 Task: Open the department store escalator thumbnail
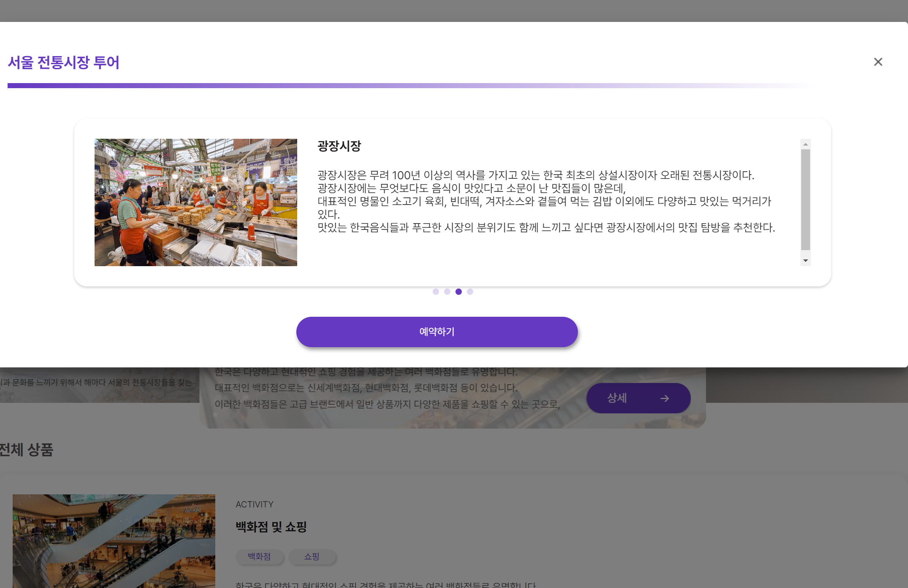tap(114, 541)
